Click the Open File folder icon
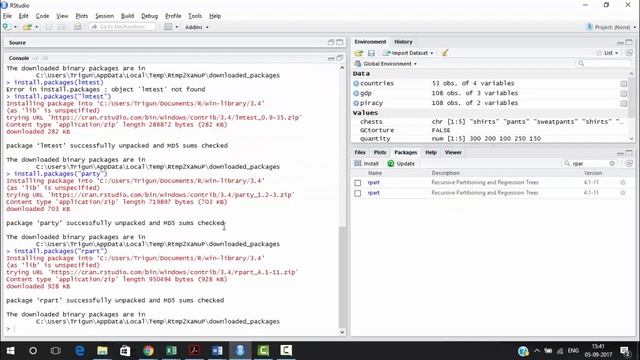This screenshot has width=640, height=360. click(x=27, y=27)
